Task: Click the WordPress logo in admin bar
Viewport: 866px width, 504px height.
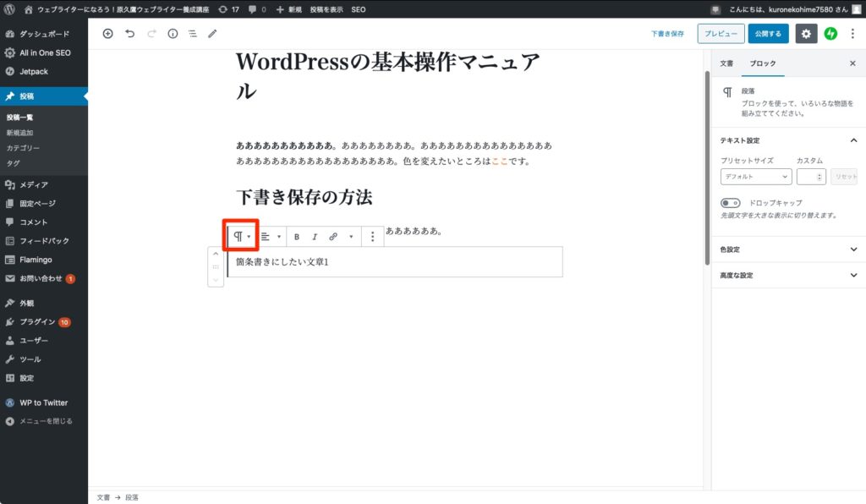Action: pyautogui.click(x=9, y=9)
